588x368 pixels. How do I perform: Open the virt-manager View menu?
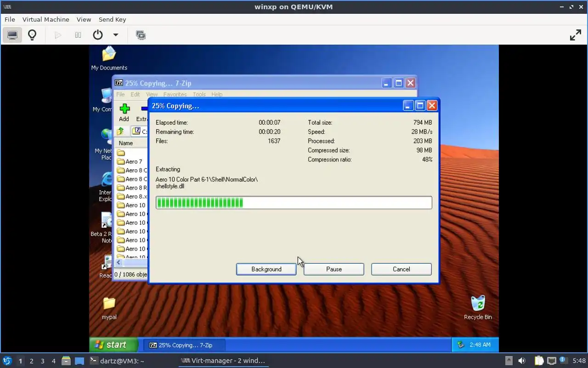click(84, 19)
